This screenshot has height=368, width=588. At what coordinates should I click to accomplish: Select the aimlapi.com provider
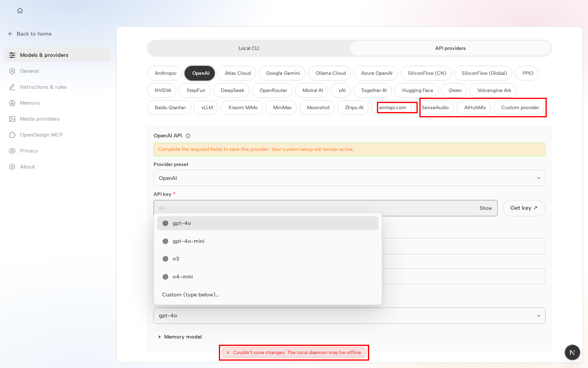tap(392, 108)
